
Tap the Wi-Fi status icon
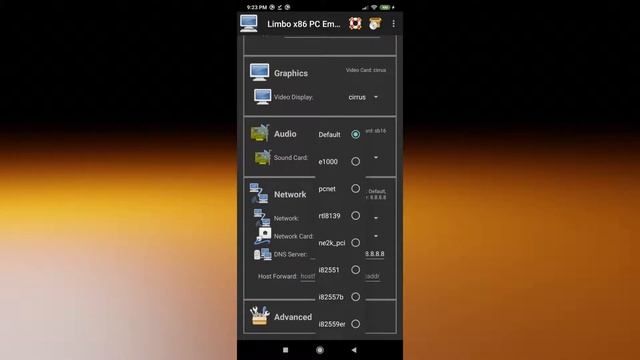coord(374,7)
